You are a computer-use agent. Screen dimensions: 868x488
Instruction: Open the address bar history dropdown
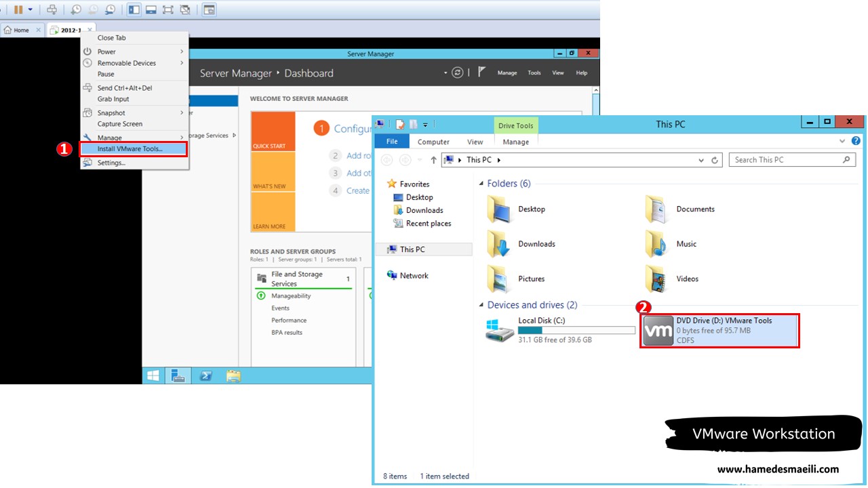(x=701, y=161)
